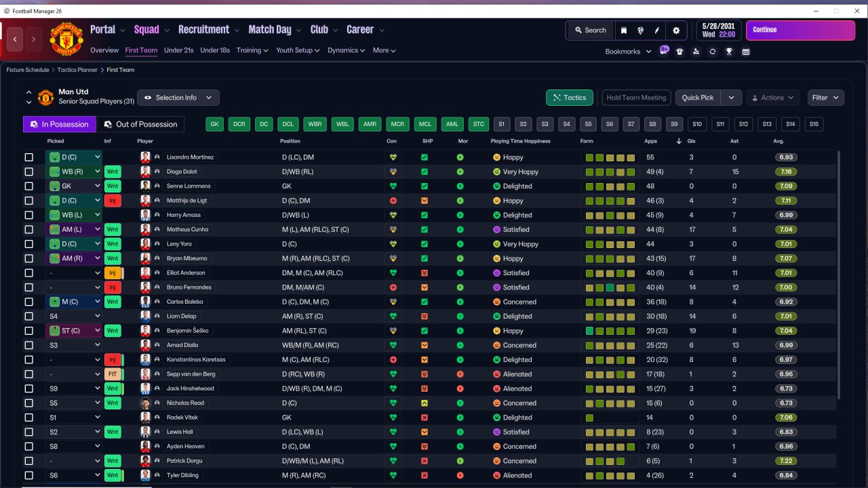This screenshot has height=488, width=868.
Task: Click Bruno Fernandes' red injury condition icon
Action: click(392, 287)
